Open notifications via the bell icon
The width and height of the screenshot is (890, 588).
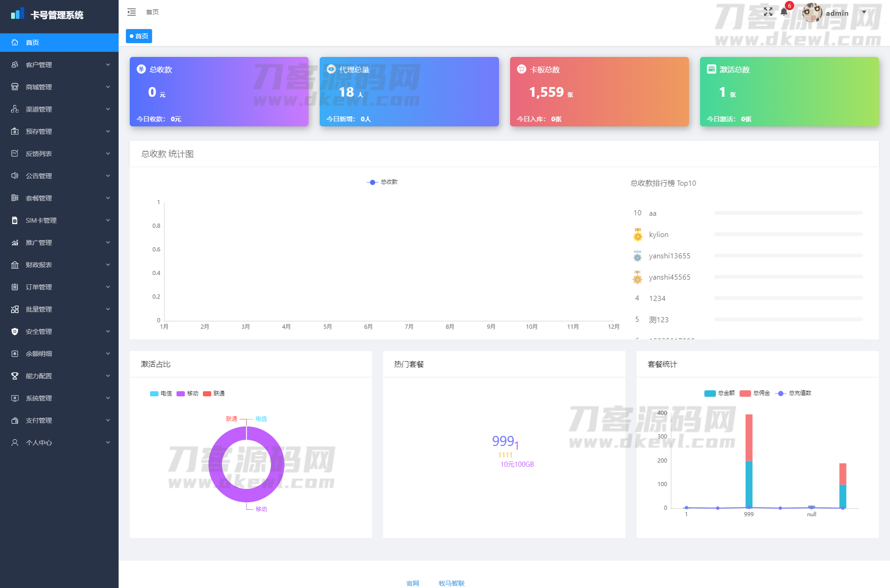tap(784, 12)
